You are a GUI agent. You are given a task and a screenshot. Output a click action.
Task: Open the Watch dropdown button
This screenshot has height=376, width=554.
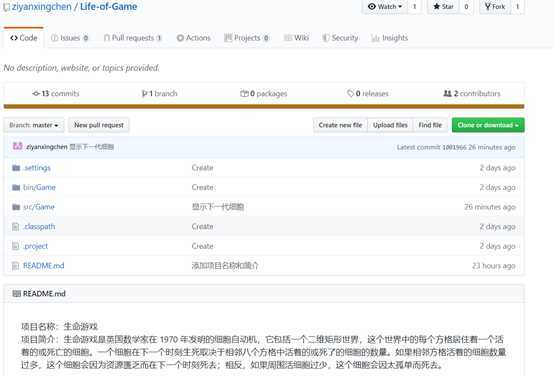pos(385,7)
